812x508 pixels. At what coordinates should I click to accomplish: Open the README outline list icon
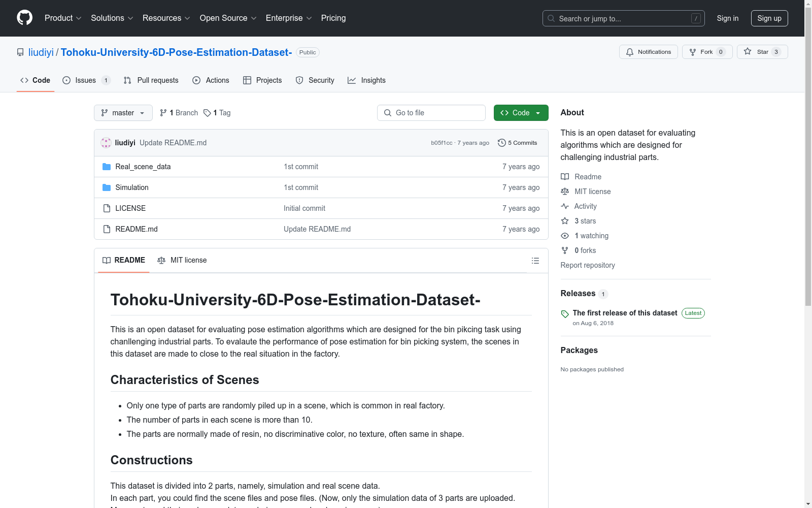pos(535,261)
